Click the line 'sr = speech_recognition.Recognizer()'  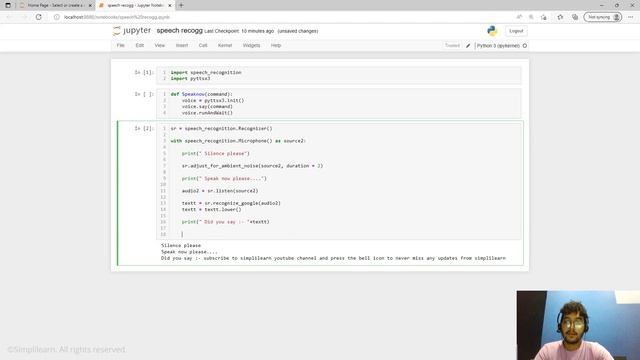(221, 128)
